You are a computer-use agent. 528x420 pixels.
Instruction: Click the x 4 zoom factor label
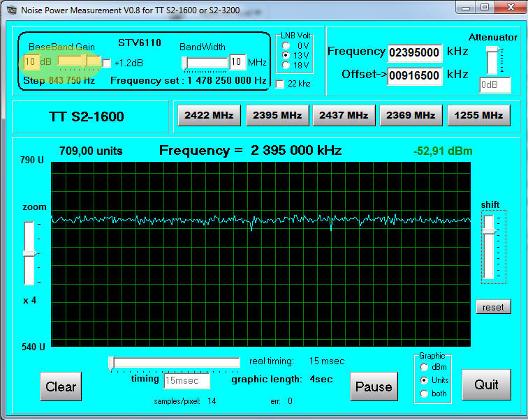pos(29,300)
